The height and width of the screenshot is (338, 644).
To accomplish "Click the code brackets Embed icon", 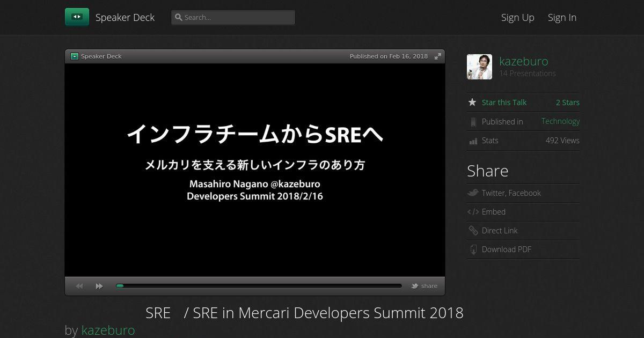I will click(x=473, y=212).
